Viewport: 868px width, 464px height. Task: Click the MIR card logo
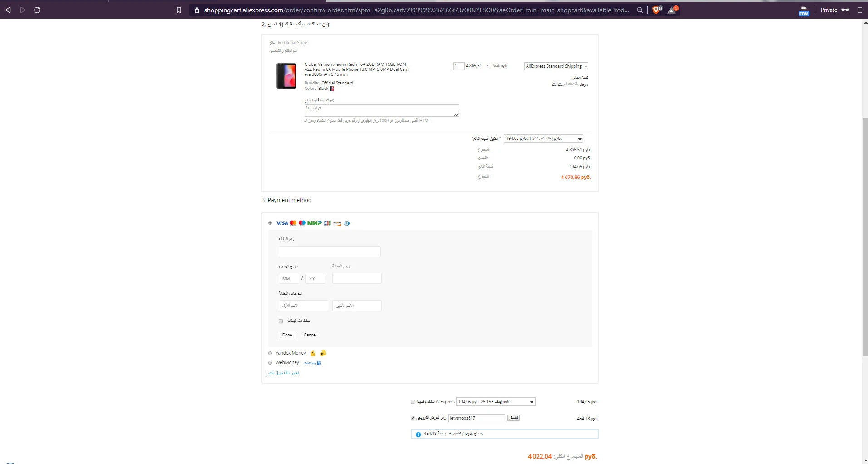pos(315,223)
